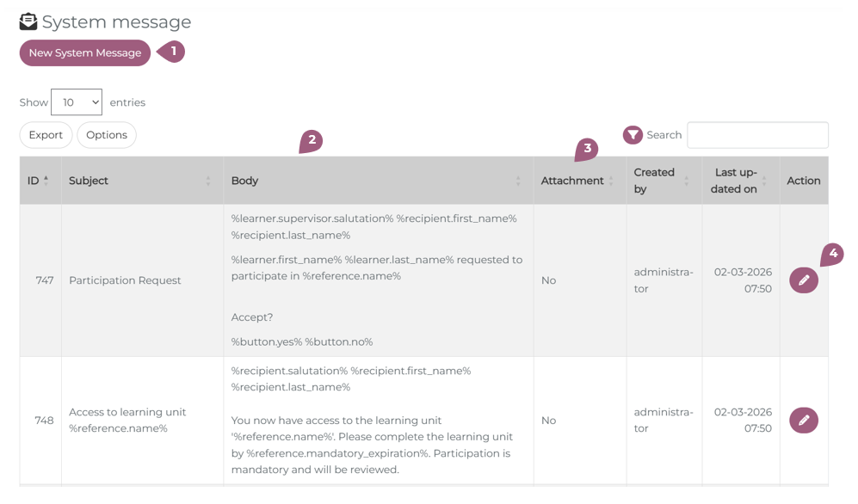Sort table by ID column arrows

[x=46, y=181]
